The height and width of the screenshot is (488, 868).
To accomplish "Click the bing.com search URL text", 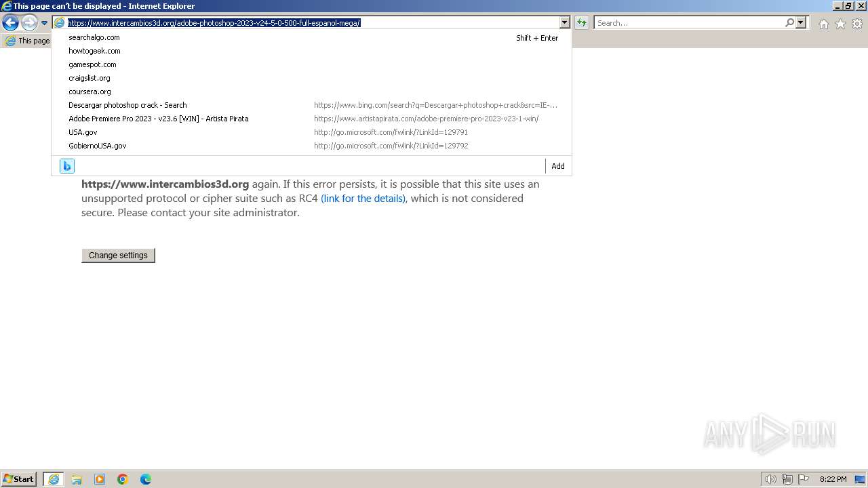I will coord(435,105).
